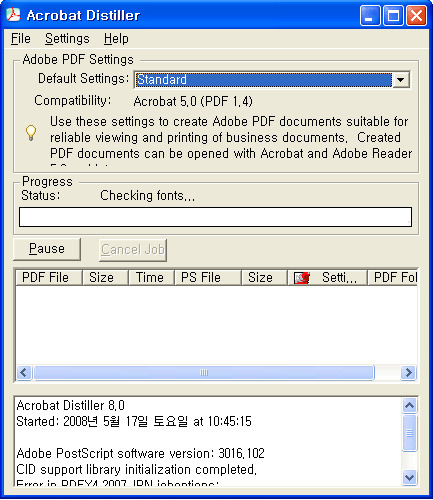Image resolution: width=433 pixels, height=500 pixels.
Task: Click the 'CID support library initialization completed' line
Action: (x=137, y=469)
